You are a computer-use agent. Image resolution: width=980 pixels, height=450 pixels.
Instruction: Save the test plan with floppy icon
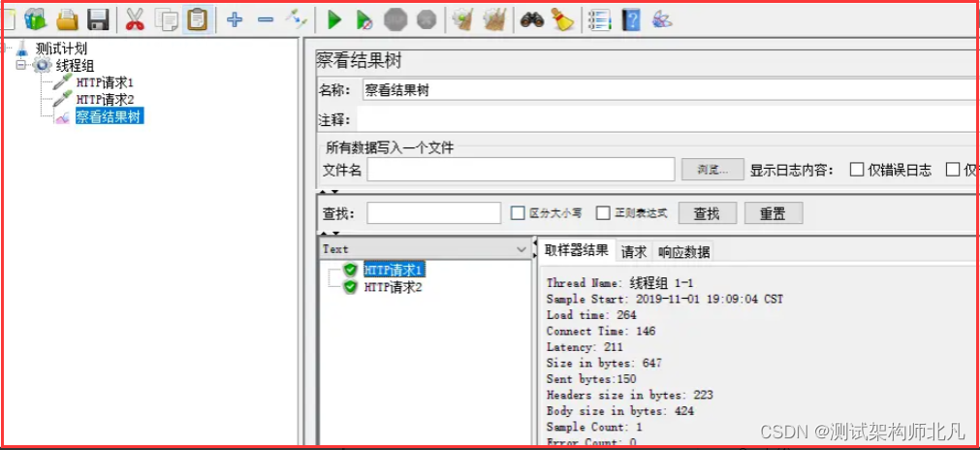pyautogui.click(x=99, y=20)
